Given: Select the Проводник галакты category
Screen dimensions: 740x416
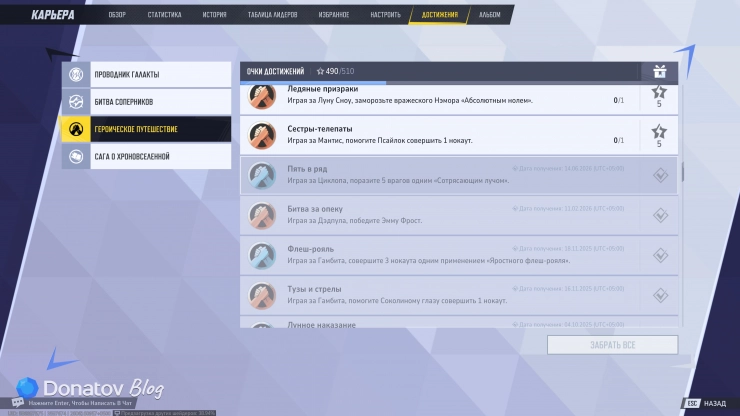Looking at the screenshot, I should [146, 74].
